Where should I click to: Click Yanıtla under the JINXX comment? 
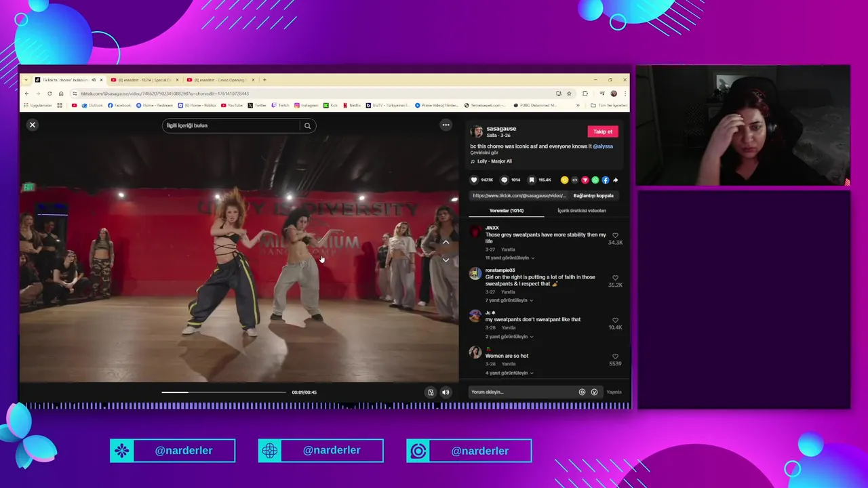[508, 249]
